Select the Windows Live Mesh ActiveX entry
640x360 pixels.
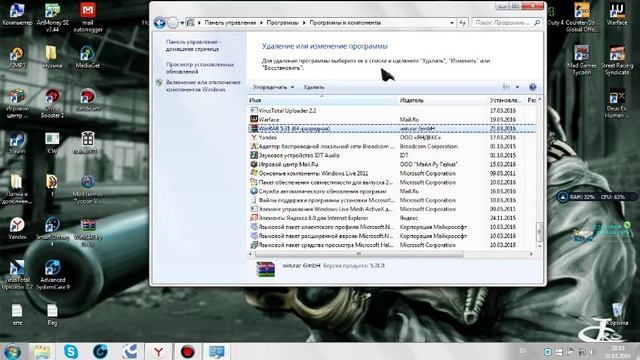391,209
